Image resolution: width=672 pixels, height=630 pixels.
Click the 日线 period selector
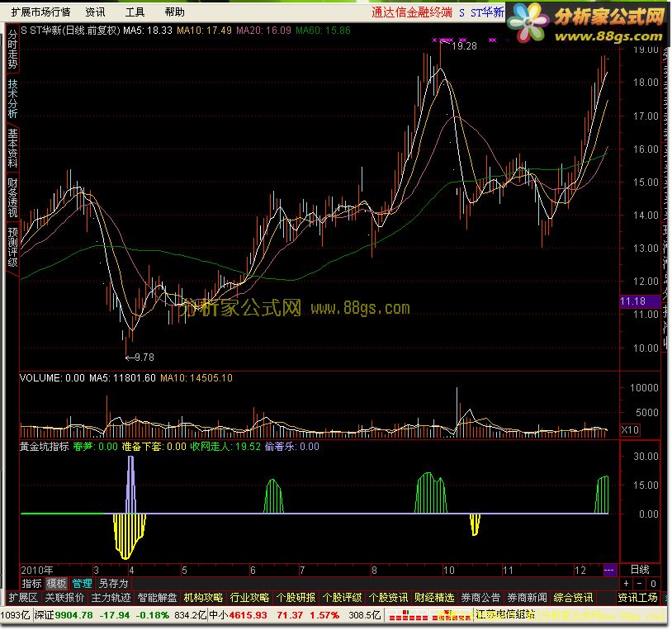pos(640,570)
